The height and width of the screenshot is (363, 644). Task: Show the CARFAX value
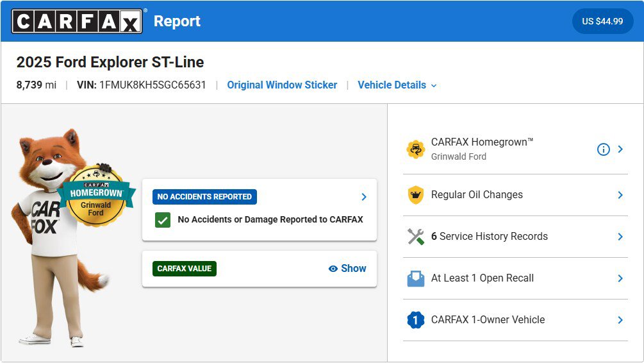[x=347, y=269]
